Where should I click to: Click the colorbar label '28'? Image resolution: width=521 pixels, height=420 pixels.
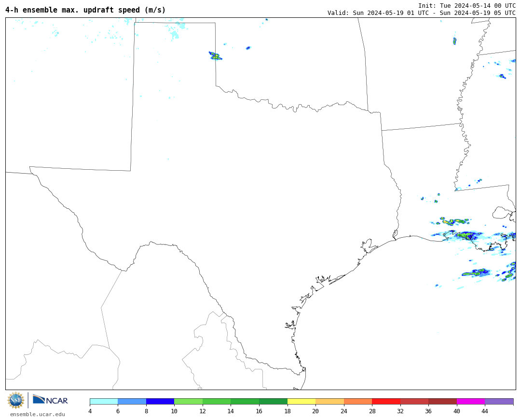tap(372, 411)
